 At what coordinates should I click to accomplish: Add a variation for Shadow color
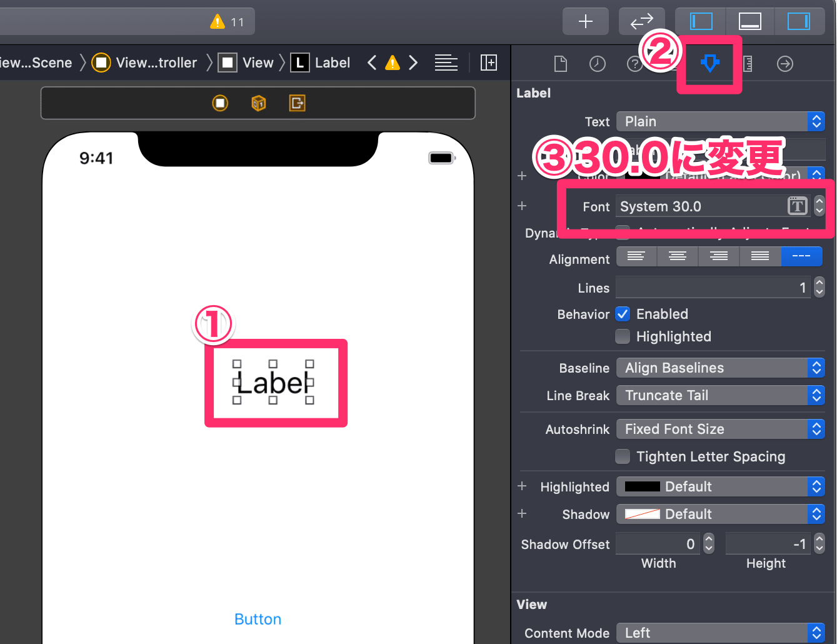coord(522,513)
